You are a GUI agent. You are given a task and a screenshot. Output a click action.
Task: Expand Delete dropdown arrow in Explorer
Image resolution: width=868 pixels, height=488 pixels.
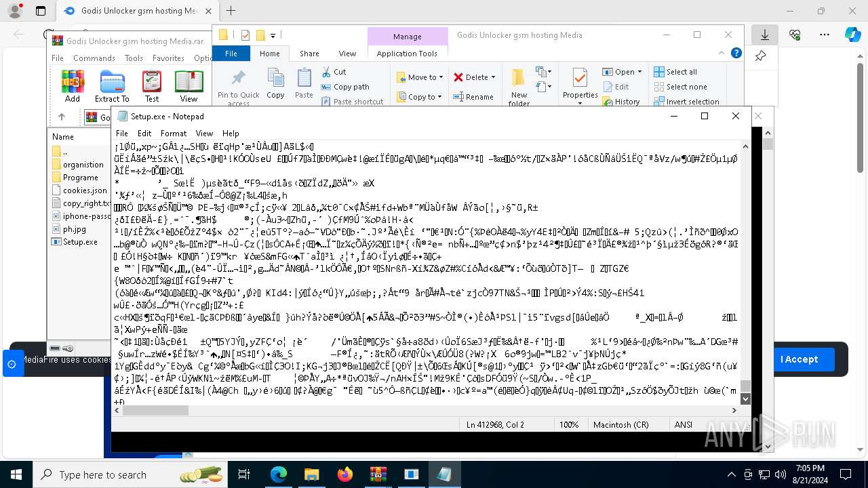pos(493,77)
